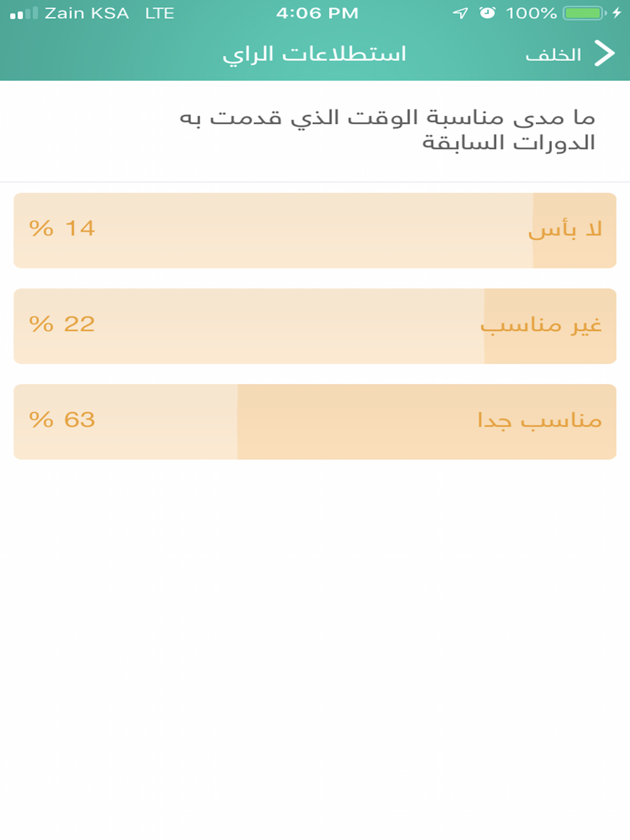Tap the 22 % result value

point(62,324)
